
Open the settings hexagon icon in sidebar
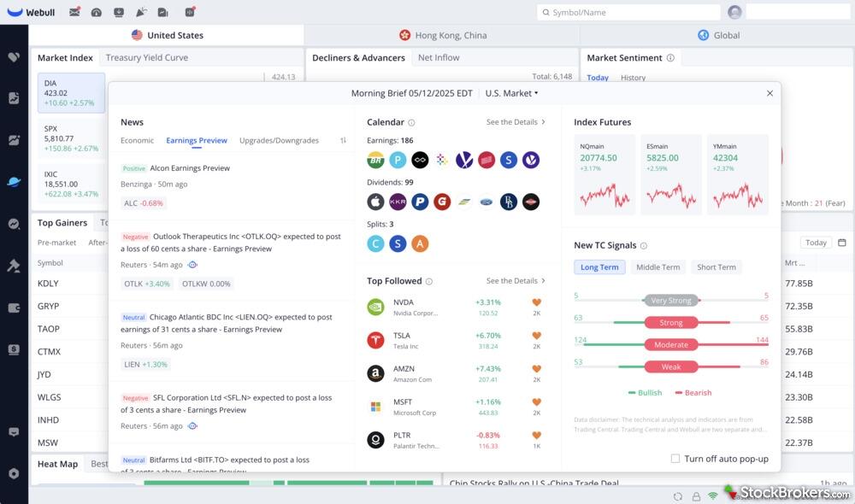pos(14,473)
